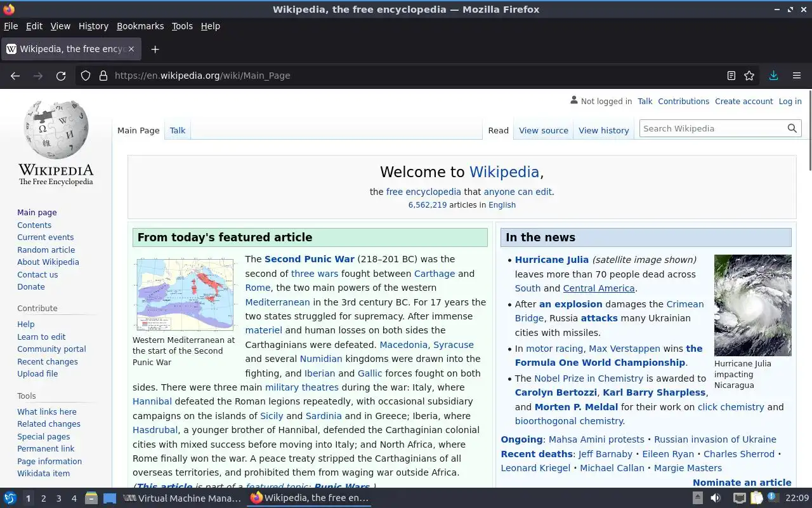
Task: Open Second Punic War article link
Action: pos(310,259)
